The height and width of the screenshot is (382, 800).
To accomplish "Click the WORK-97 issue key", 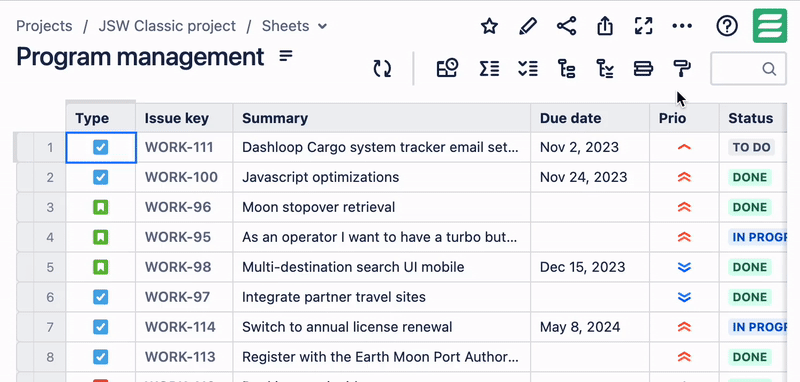I will click(x=178, y=297).
